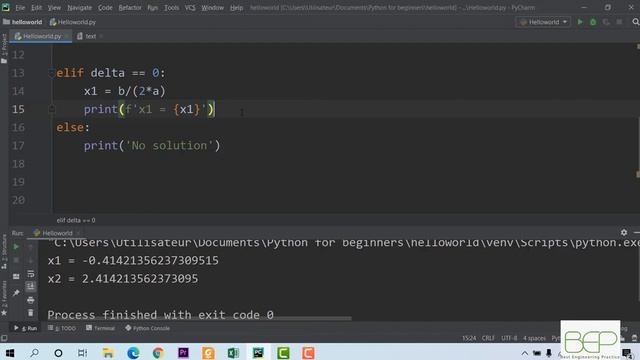Image resolution: width=640 pixels, height=360 pixels.
Task: Click line number 17 in gutter
Action: click(18, 145)
